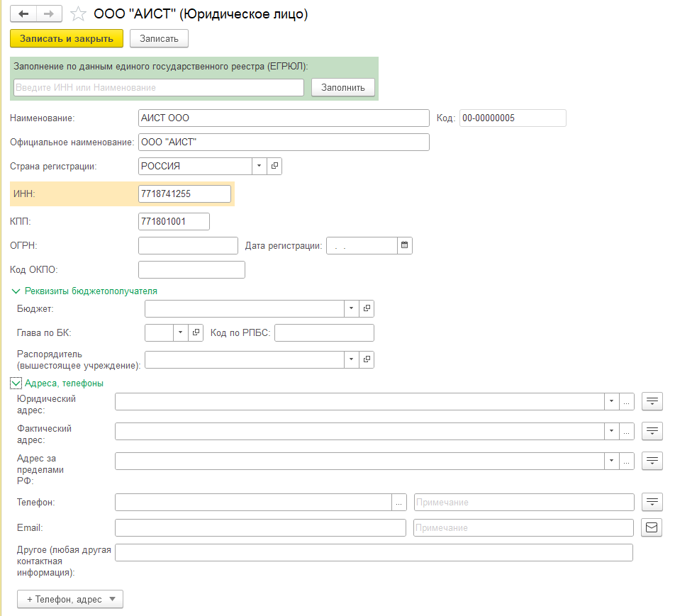Click the Email address field
Viewport: 675px width, 616px height.
pyautogui.click(x=260, y=528)
